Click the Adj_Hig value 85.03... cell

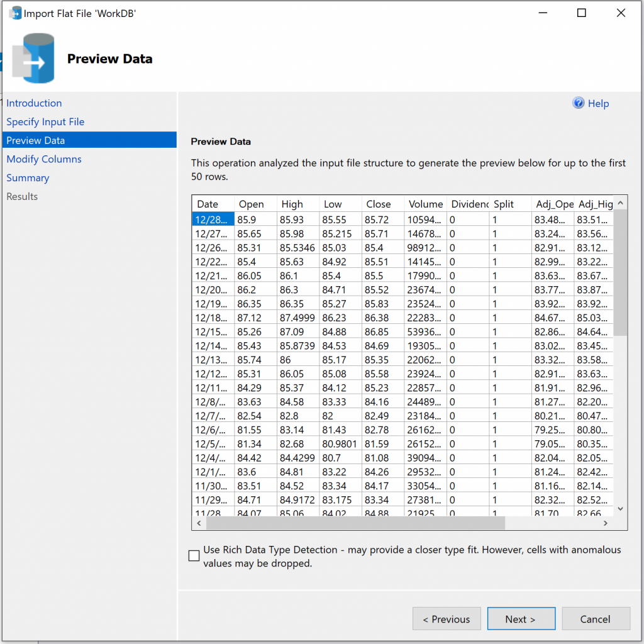pyautogui.click(x=594, y=318)
